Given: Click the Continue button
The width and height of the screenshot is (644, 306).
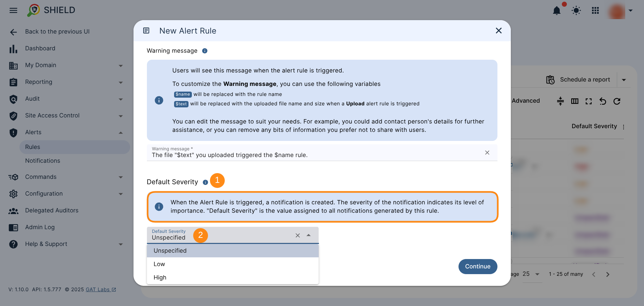Looking at the screenshot, I should pos(478,266).
